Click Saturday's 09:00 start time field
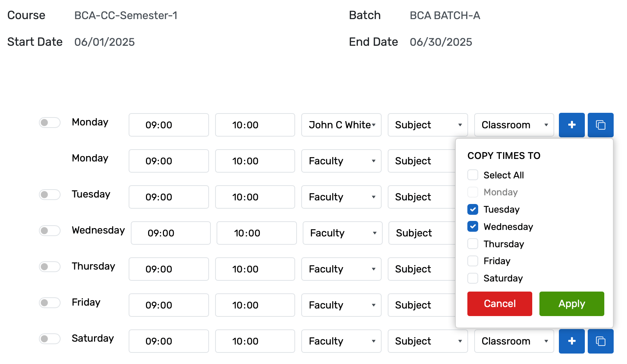This screenshot has height=364, width=627. pos(168,341)
